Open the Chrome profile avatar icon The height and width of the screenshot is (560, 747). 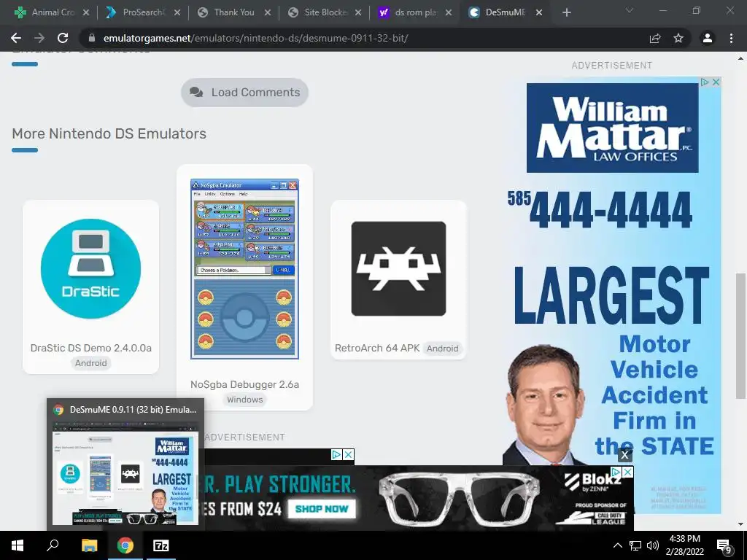708,38
